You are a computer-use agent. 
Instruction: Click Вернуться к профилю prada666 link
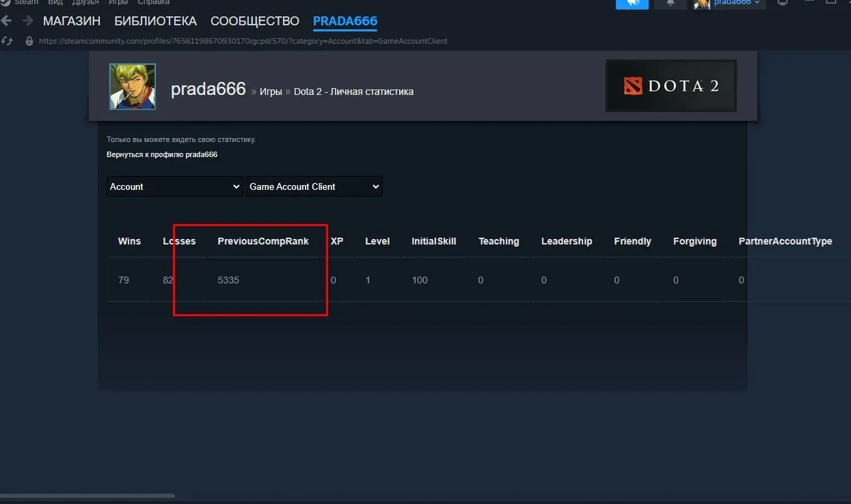tap(162, 154)
